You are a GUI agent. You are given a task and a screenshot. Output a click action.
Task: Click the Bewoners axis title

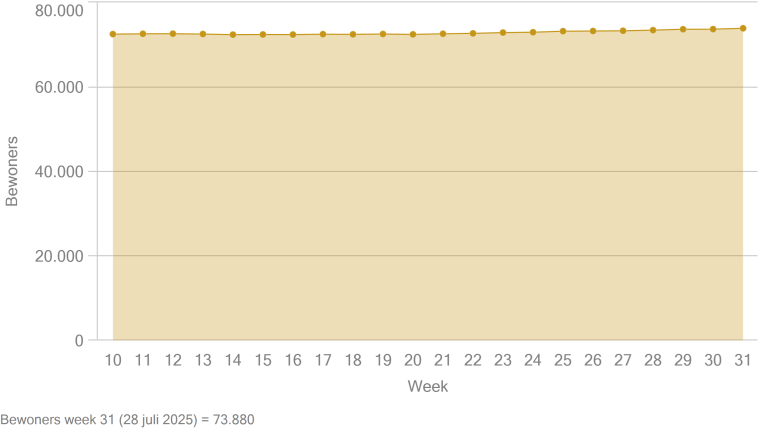pyautogui.click(x=12, y=172)
